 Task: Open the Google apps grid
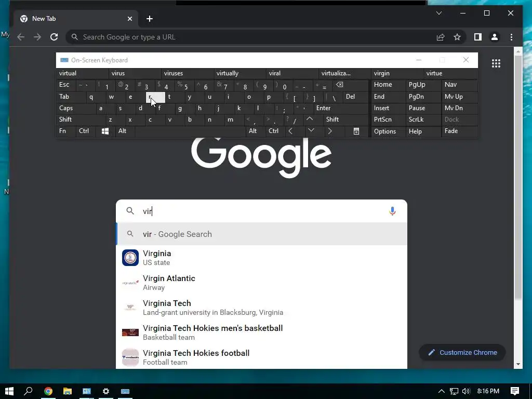[x=496, y=63]
